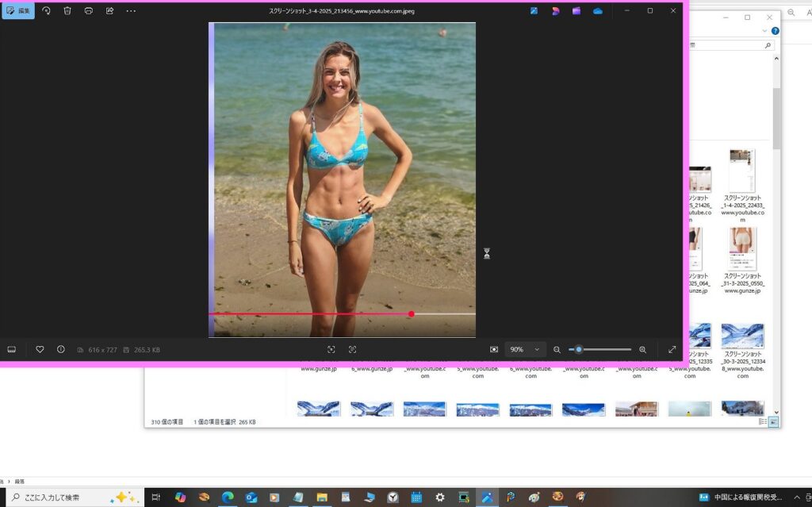Open Settings gear on the taskbar
The width and height of the screenshot is (812, 507).
coord(439,497)
